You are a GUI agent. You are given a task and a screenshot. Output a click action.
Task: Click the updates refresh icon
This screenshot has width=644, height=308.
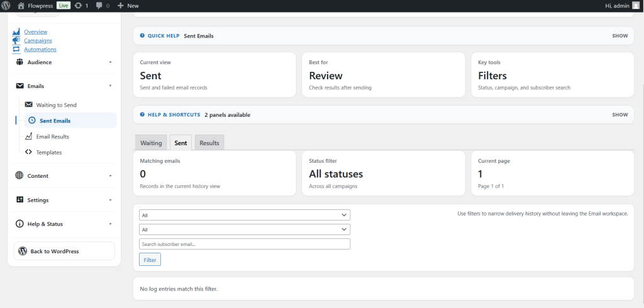(79, 6)
